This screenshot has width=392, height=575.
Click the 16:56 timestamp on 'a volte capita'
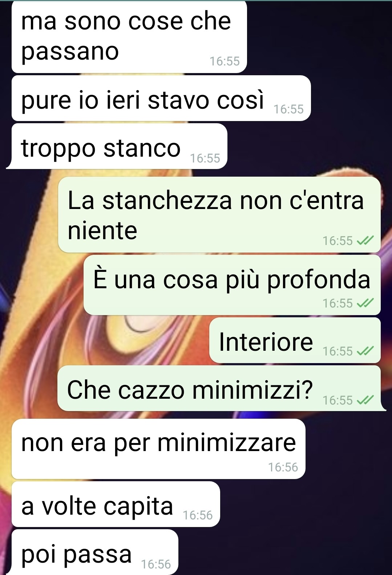point(198,515)
